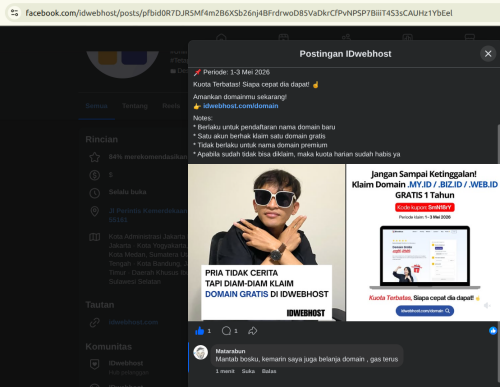
Task: Open the idwebhost.com/domain link in post
Action: (x=240, y=106)
